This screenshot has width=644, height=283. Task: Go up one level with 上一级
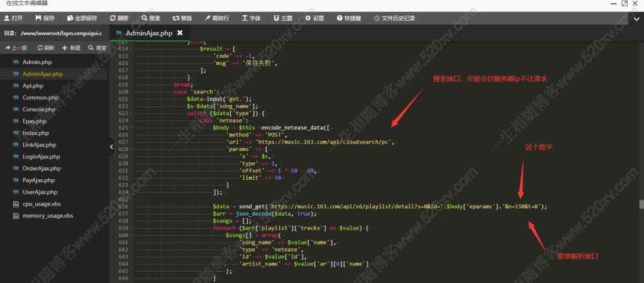[x=16, y=48]
